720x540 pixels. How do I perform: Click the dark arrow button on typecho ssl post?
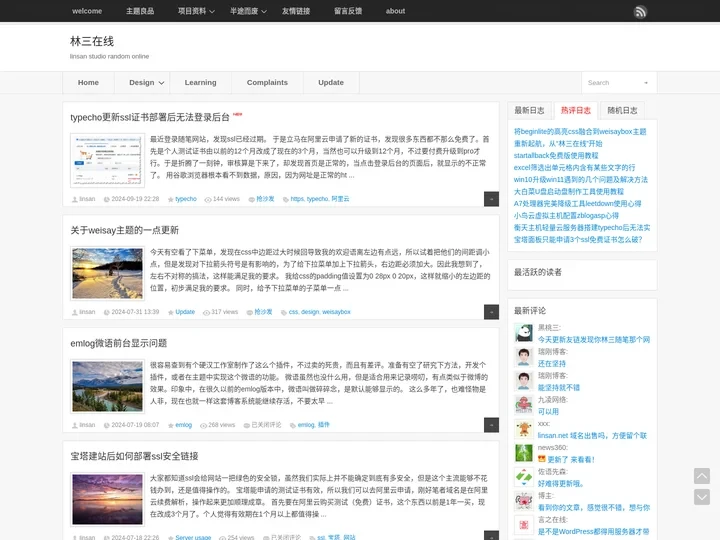491,199
